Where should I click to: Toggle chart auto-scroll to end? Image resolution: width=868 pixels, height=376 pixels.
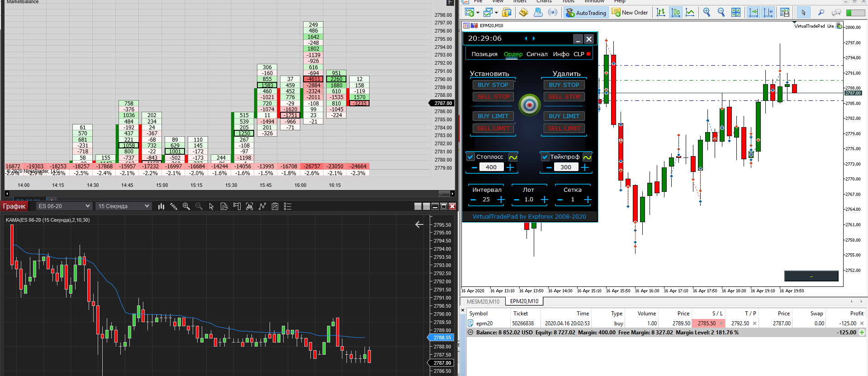[x=754, y=13]
